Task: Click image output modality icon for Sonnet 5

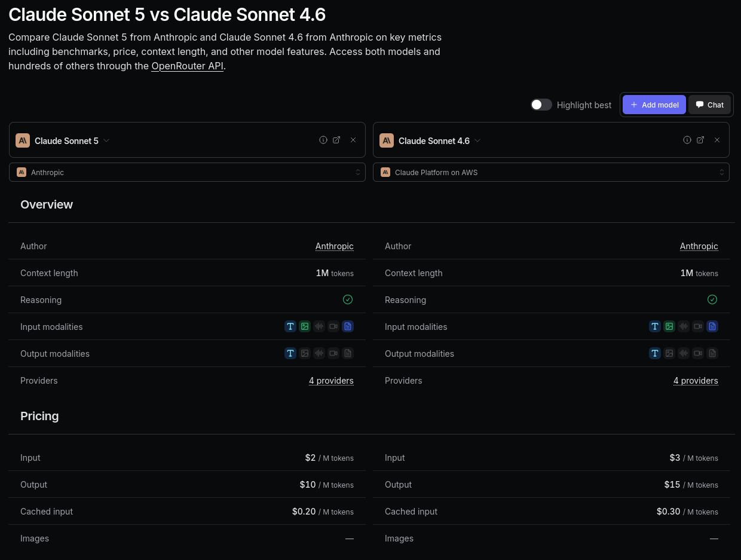Action: [305, 353]
